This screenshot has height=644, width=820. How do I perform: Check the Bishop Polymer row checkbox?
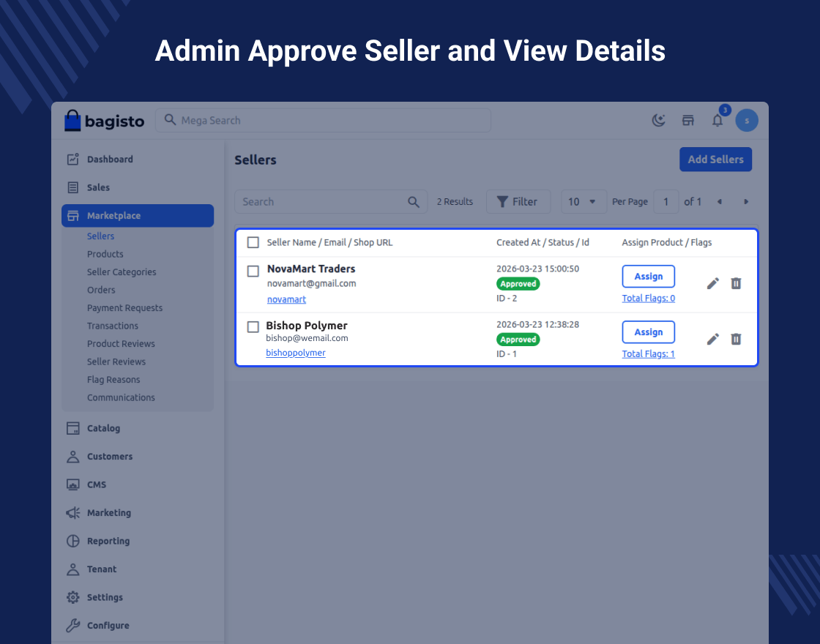click(253, 326)
